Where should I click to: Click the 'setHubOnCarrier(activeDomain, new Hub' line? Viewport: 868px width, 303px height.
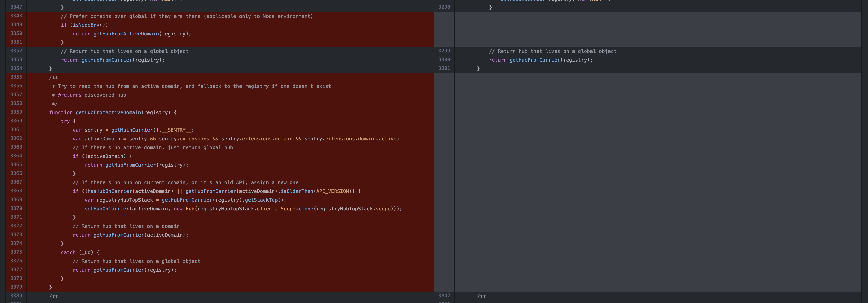coord(243,209)
